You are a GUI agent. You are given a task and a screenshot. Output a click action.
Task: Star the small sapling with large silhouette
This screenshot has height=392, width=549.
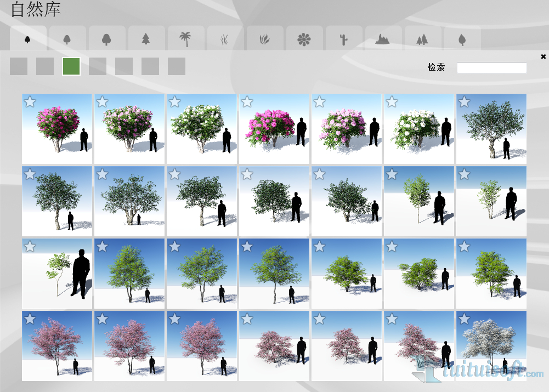(30, 247)
